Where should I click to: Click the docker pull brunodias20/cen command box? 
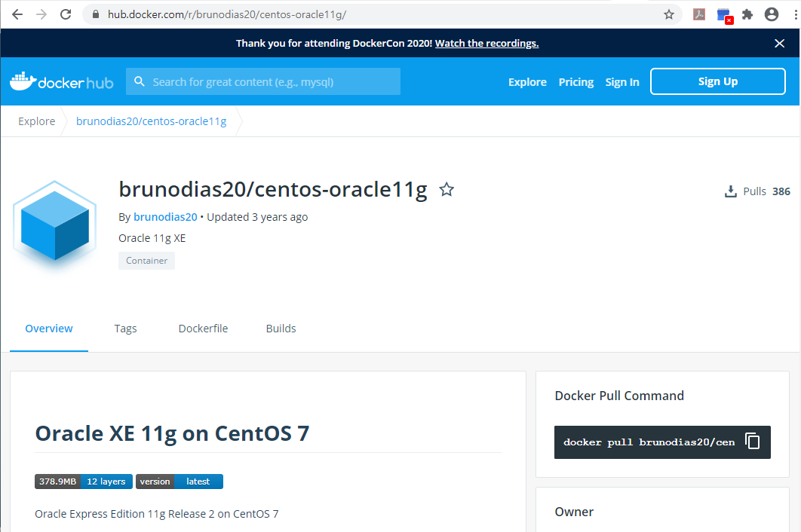tap(662, 442)
